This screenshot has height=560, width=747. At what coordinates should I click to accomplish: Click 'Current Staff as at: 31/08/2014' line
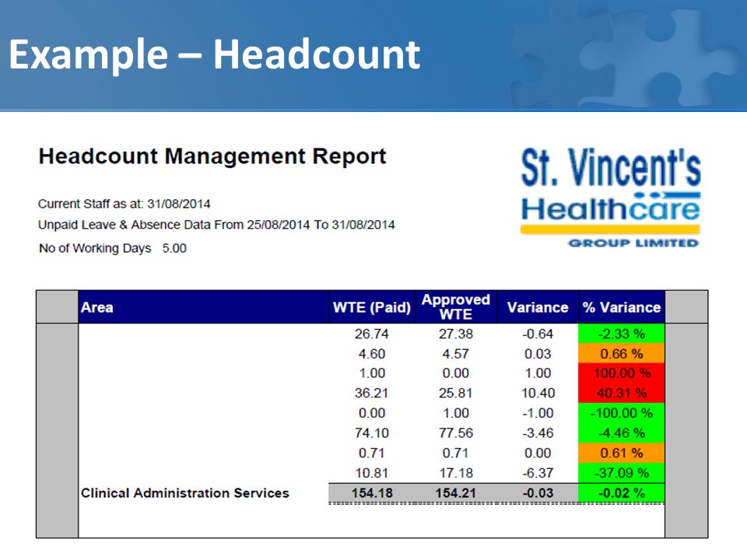click(124, 204)
